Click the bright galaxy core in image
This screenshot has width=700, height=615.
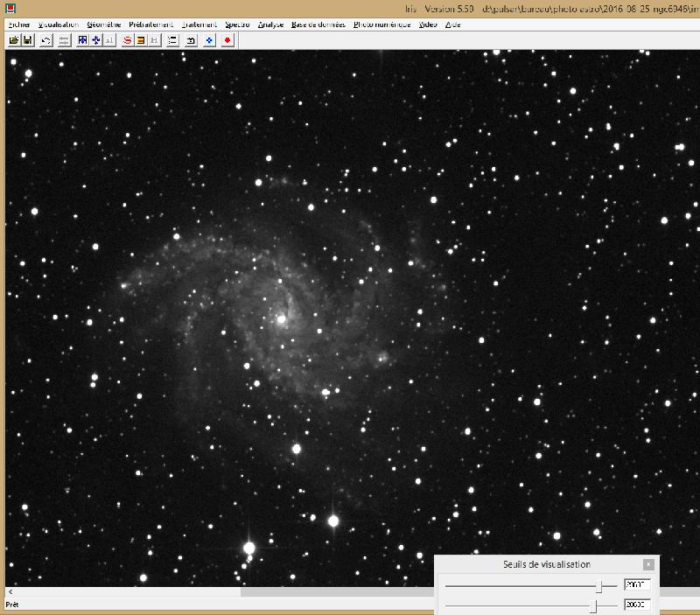[281, 318]
